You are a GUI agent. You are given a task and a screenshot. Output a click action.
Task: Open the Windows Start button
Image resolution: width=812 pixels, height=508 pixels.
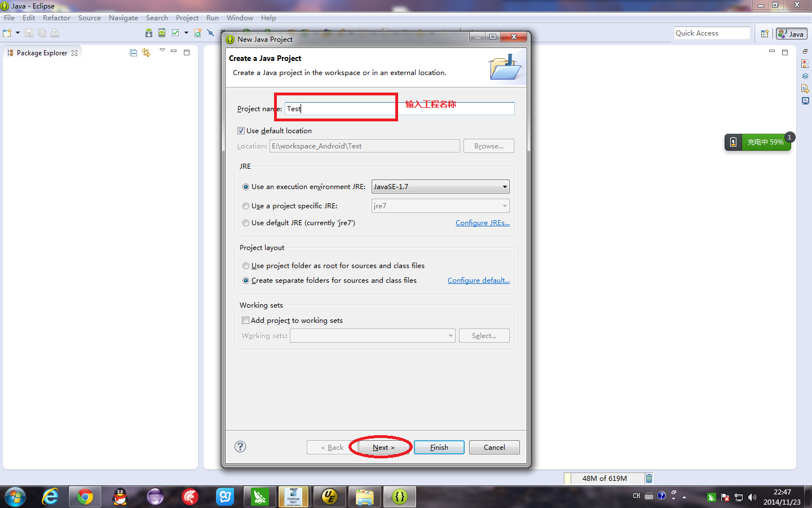(15, 497)
